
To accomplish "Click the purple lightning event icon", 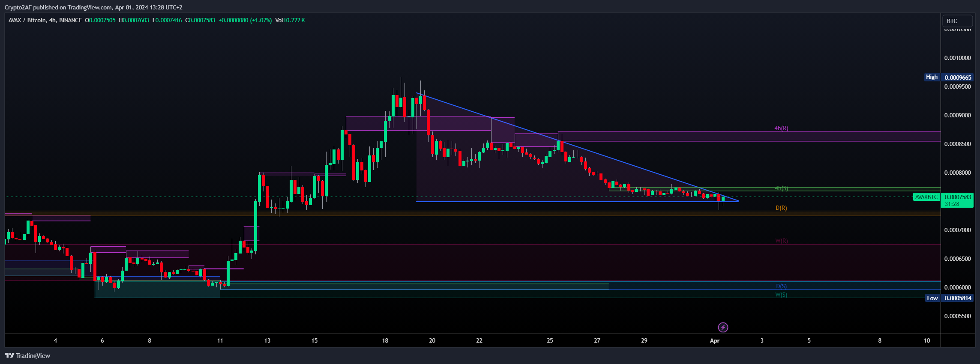I will [723, 328].
